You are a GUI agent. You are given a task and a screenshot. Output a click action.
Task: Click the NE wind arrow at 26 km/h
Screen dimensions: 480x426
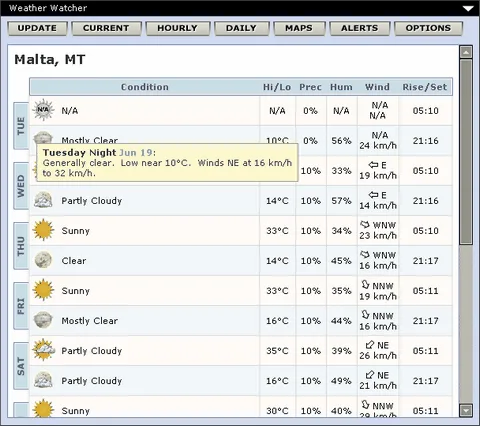click(x=370, y=345)
